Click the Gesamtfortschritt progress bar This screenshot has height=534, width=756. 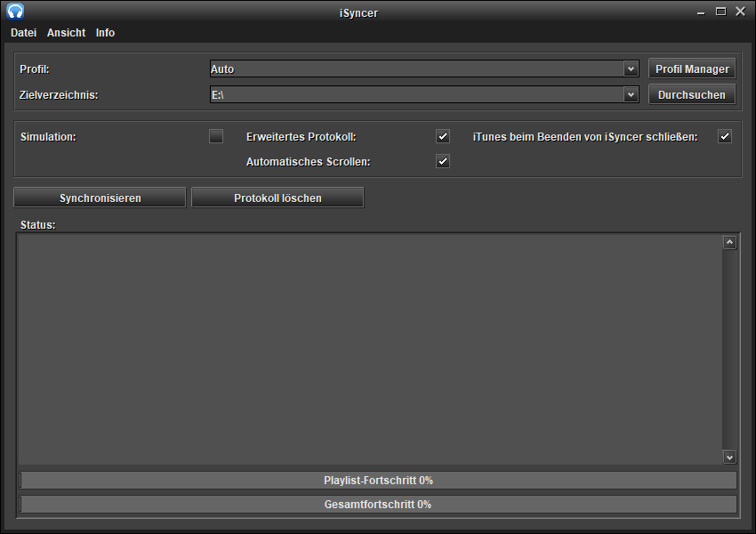pos(378,505)
